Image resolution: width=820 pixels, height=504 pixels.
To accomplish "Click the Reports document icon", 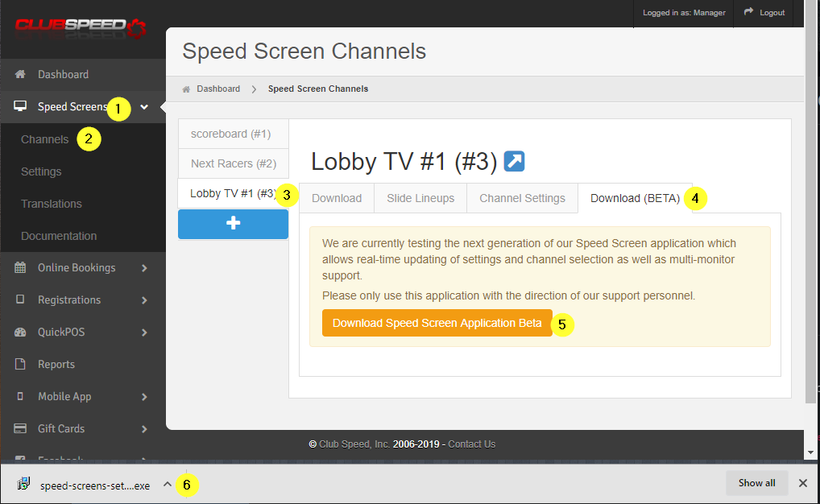I will 20,364.
